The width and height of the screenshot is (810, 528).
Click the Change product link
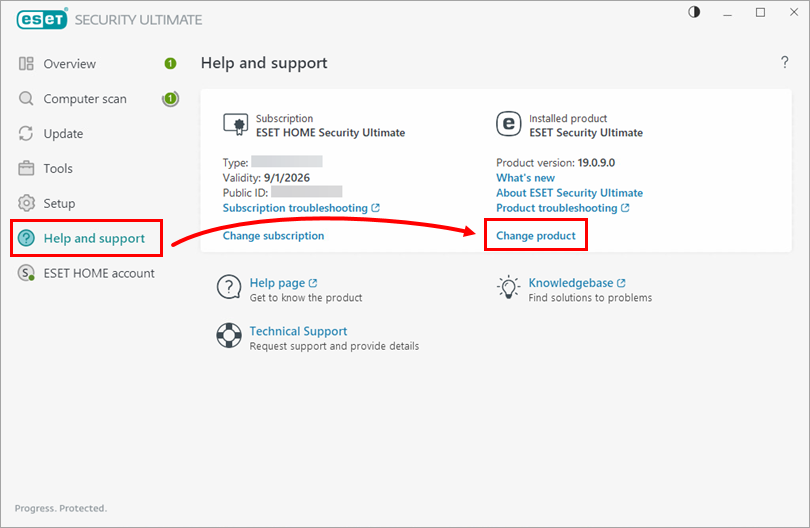click(536, 236)
